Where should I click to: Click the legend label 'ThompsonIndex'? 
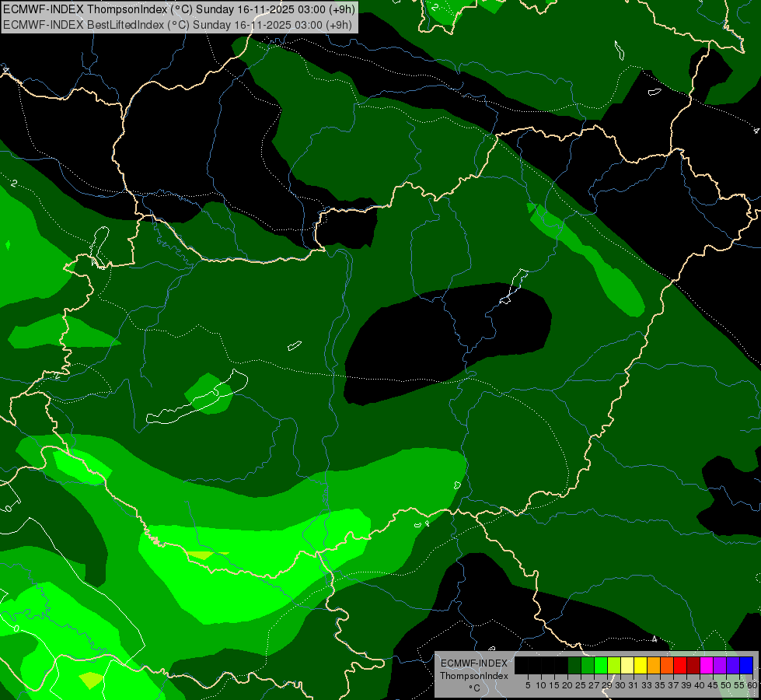[x=474, y=676]
